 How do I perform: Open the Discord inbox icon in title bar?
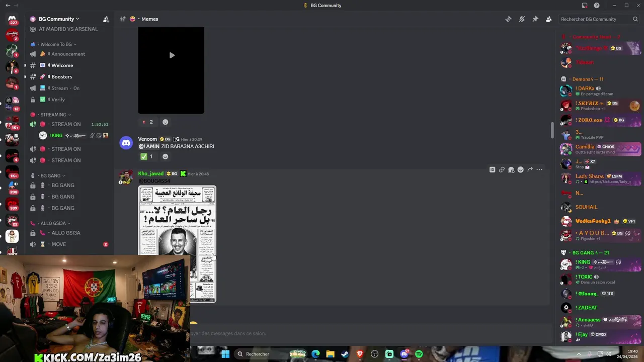(585, 6)
